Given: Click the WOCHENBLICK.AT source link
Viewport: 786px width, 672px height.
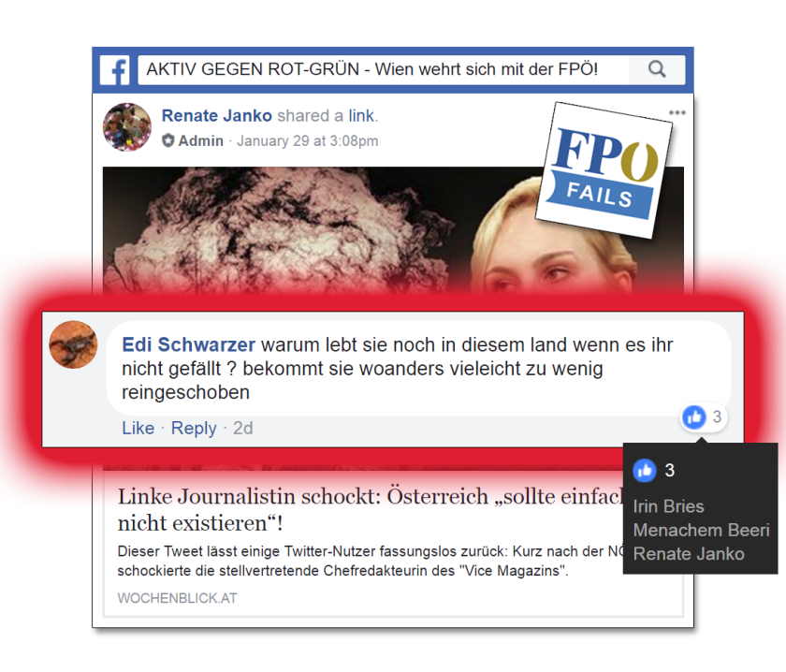Looking at the screenshot, I should click(177, 598).
